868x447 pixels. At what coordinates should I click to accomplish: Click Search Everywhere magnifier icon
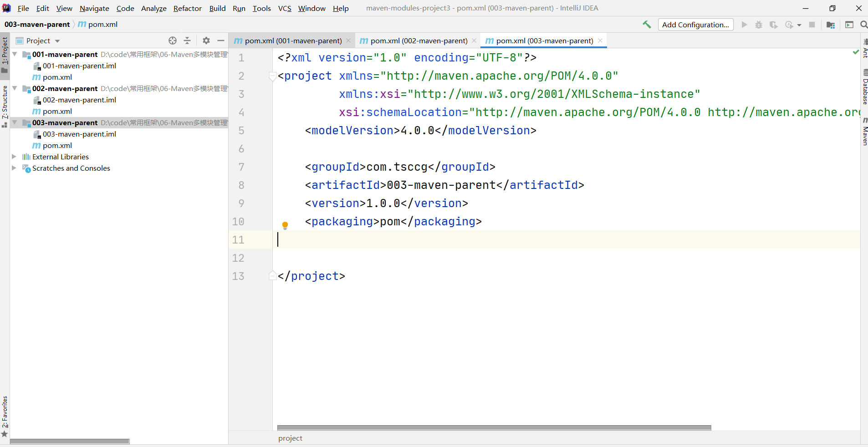864,25
